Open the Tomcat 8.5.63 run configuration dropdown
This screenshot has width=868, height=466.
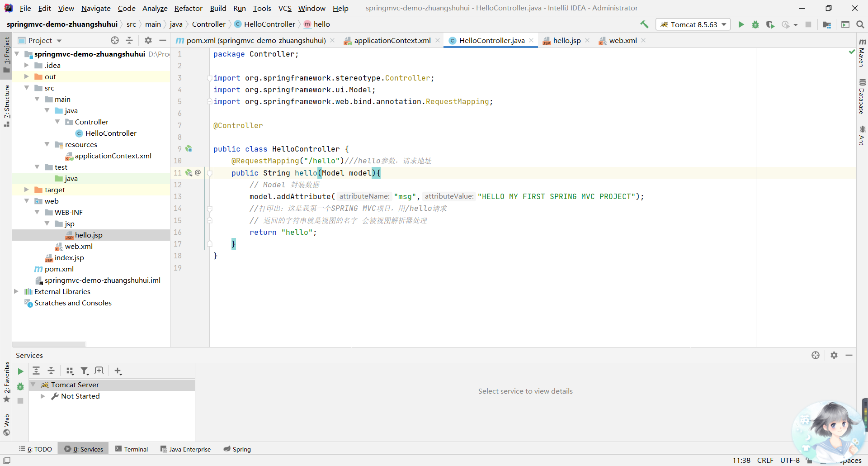tap(693, 24)
